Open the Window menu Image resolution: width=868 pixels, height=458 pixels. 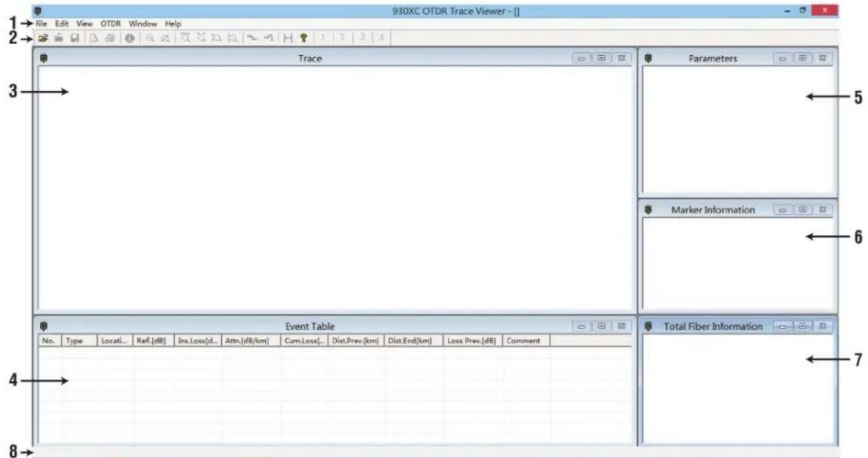coord(143,24)
